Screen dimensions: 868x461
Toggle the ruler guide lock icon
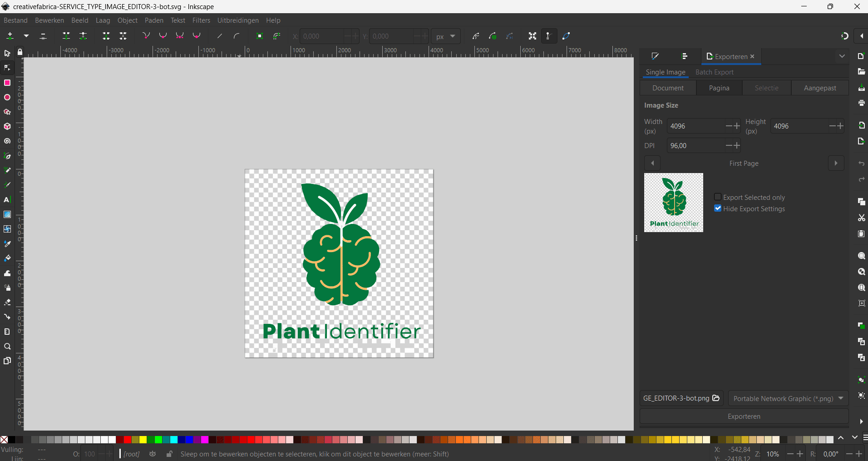(x=20, y=52)
